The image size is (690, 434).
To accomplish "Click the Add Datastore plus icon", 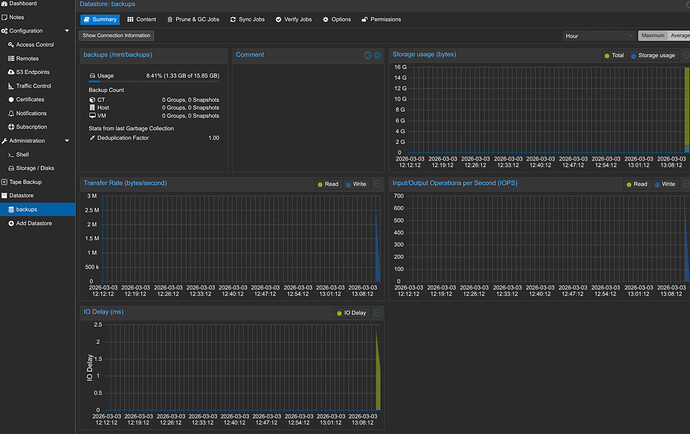I will [11, 223].
